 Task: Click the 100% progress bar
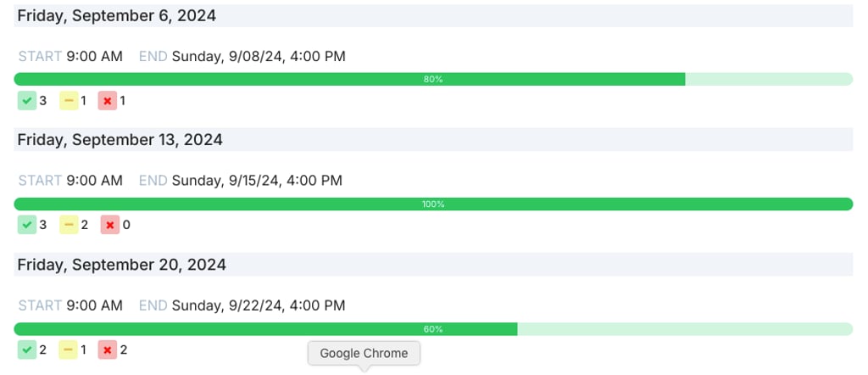tap(433, 204)
